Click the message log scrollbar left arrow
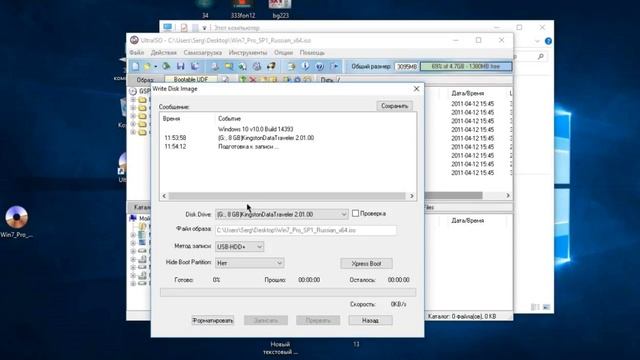Image resolution: width=640 pixels, height=360 pixels. (x=164, y=196)
